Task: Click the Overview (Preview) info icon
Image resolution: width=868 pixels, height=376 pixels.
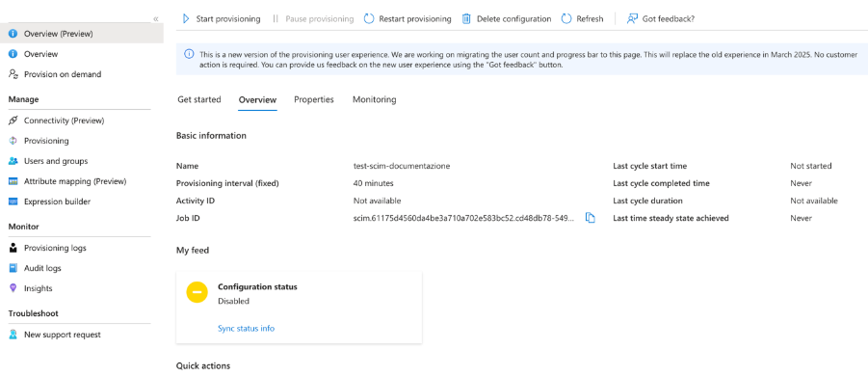Action: coord(13,34)
